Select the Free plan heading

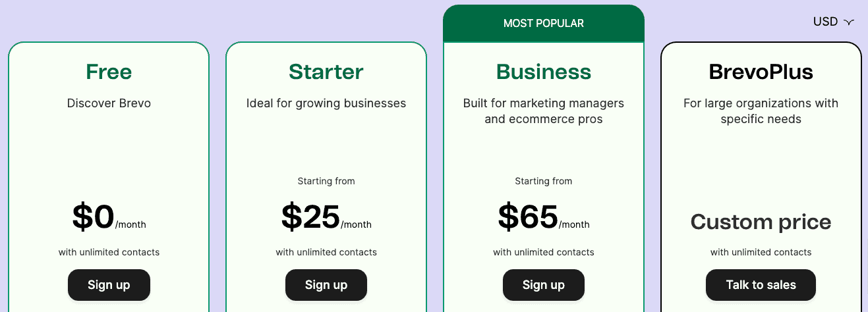[x=109, y=72]
